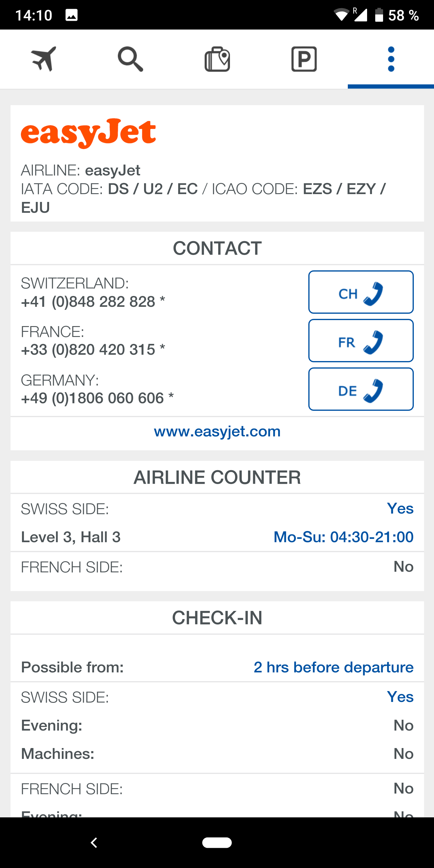Image resolution: width=434 pixels, height=868 pixels.
Task: Tap the picture notification icon in status bar
Action: [71, 15]
